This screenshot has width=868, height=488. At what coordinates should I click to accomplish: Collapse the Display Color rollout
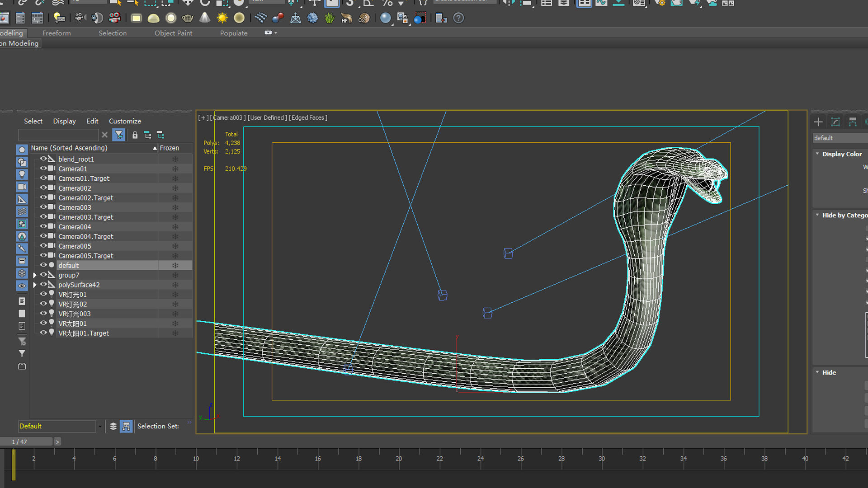coord(817,154)
